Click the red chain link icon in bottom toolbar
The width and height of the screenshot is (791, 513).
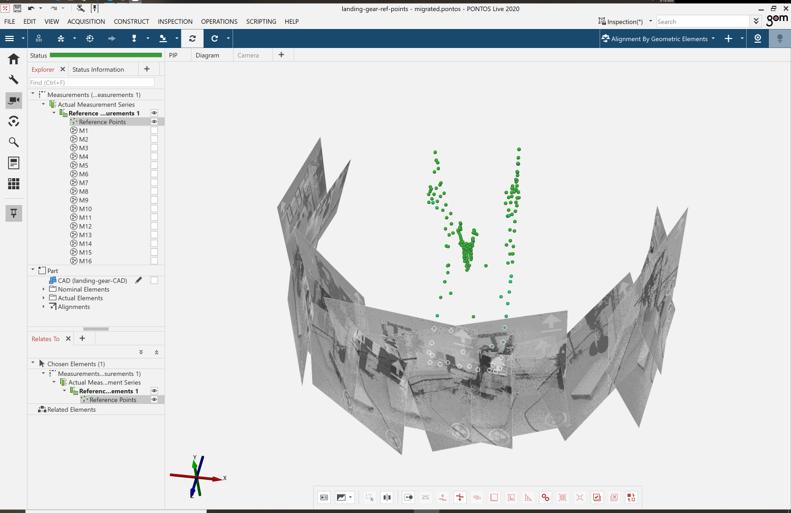[545, 497]
